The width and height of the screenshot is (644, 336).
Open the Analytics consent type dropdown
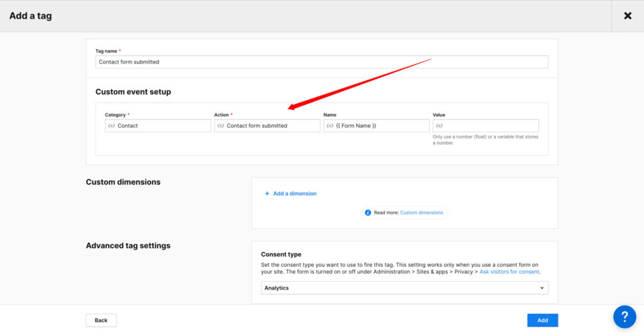(x=404, y=288)
